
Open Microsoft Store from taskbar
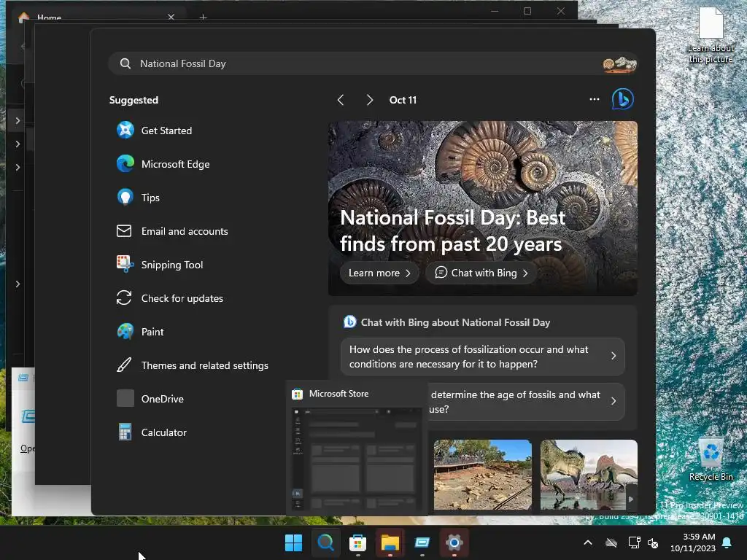(x=357, y=542)
